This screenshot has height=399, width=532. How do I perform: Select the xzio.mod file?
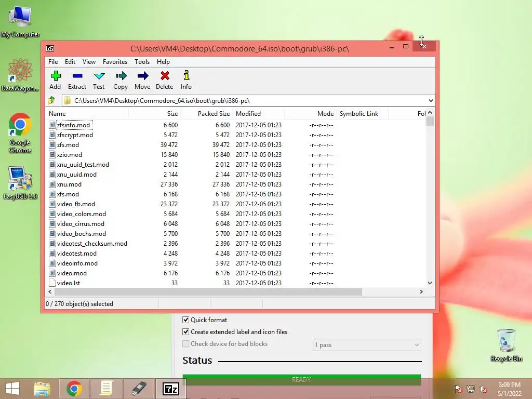pos(70,155)
